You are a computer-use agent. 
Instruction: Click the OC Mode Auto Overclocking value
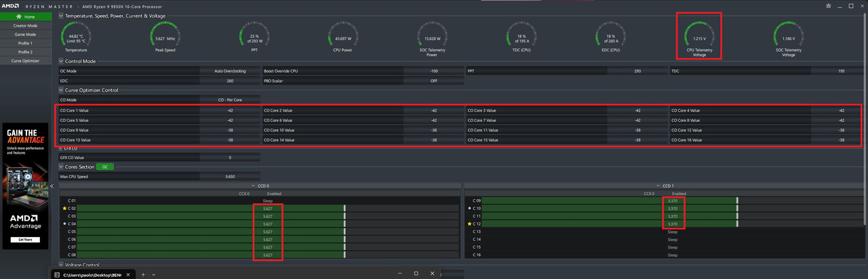229,70
